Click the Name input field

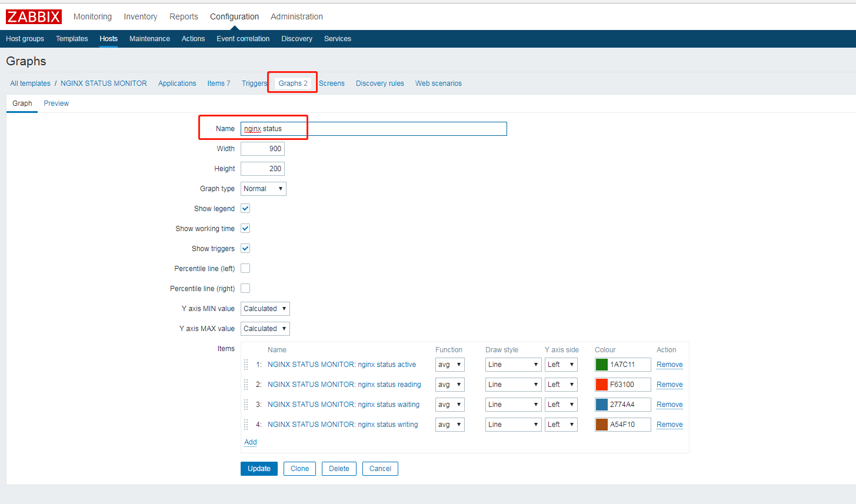pyautogui.click(x=374, y=129)
